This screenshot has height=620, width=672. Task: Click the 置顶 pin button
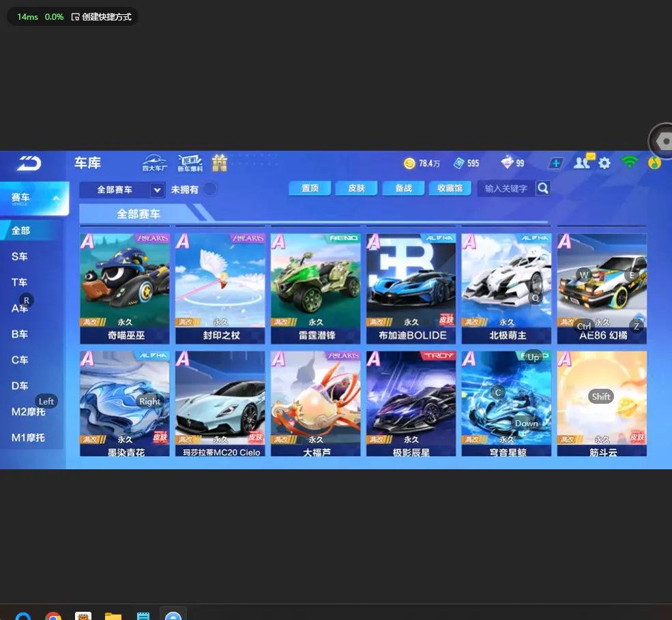[310, 188]
